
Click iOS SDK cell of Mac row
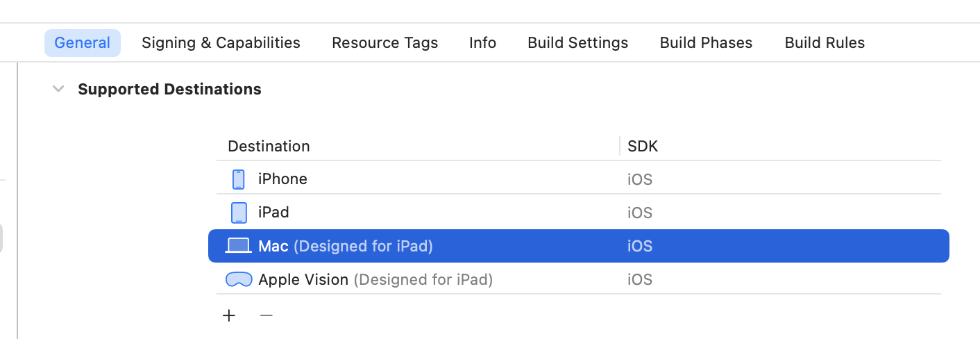click(x=640, y=246)
